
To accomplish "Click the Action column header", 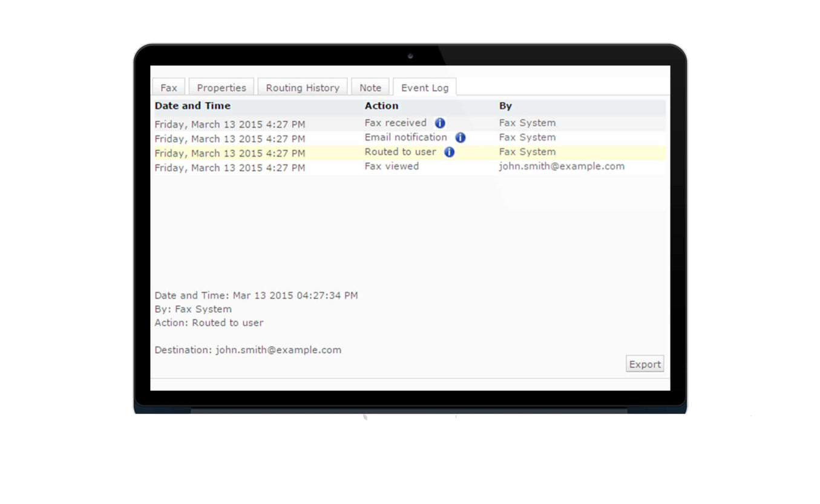I will (381, 106).
